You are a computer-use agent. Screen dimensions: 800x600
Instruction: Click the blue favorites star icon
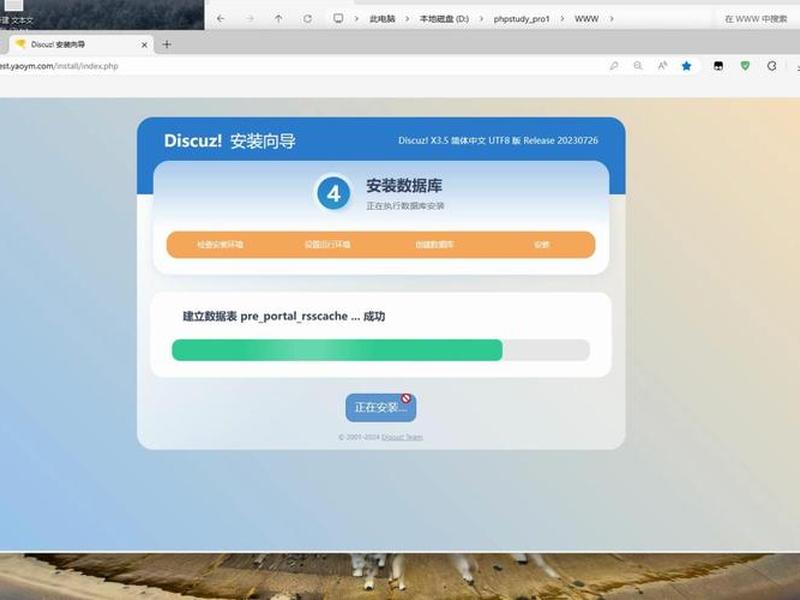(x=687, y=66)
